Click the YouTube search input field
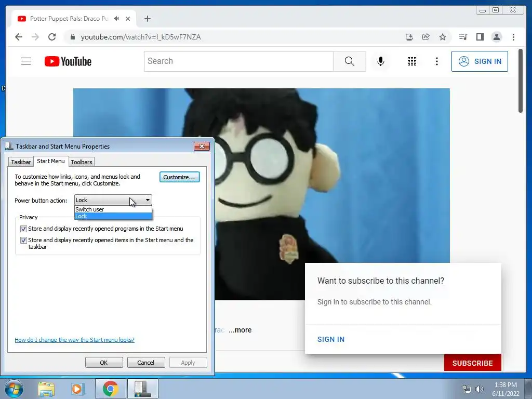 pos(238,61)
